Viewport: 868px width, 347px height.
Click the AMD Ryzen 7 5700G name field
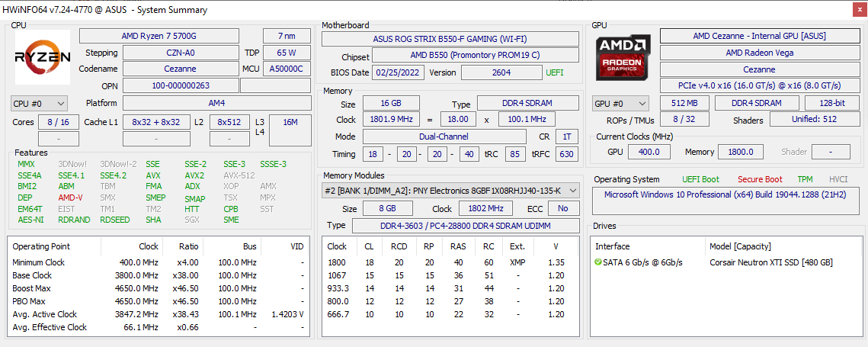coord(159,36)
